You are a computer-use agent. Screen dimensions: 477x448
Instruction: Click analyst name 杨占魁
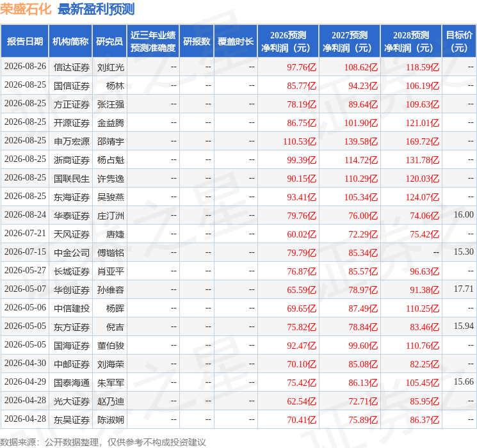coord(111,160)
